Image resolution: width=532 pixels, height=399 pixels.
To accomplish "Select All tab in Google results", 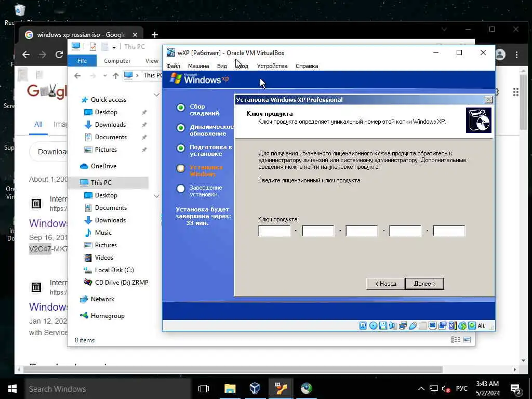I will click(38, 125).
